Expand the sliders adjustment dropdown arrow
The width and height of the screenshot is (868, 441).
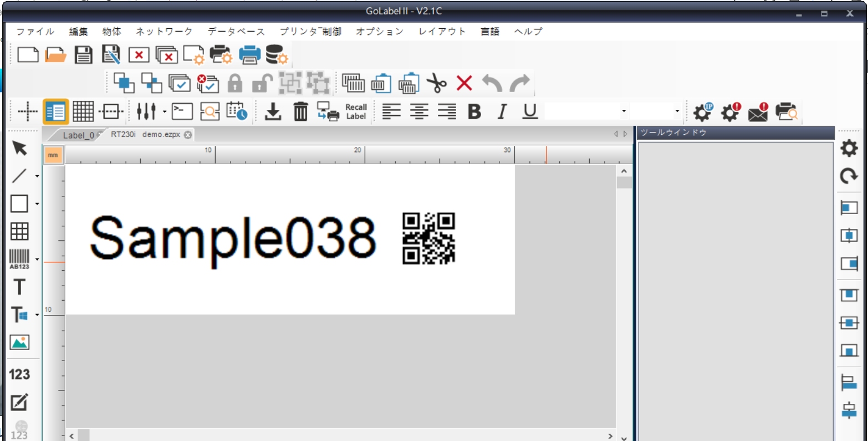pos(165,112)
